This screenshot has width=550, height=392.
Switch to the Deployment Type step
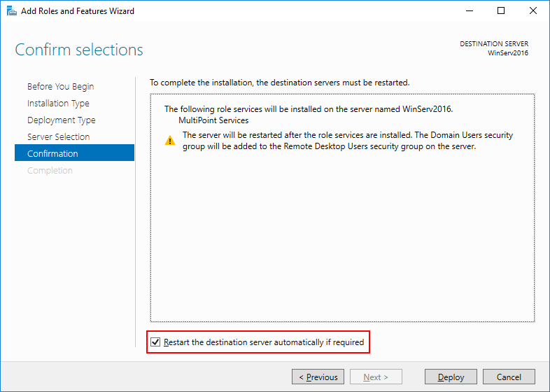(x=61, y=120)
